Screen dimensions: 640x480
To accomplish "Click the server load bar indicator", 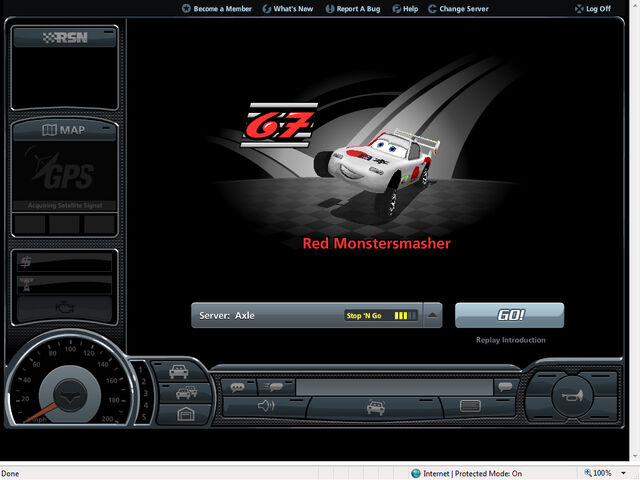I will (x=405, y=316).
